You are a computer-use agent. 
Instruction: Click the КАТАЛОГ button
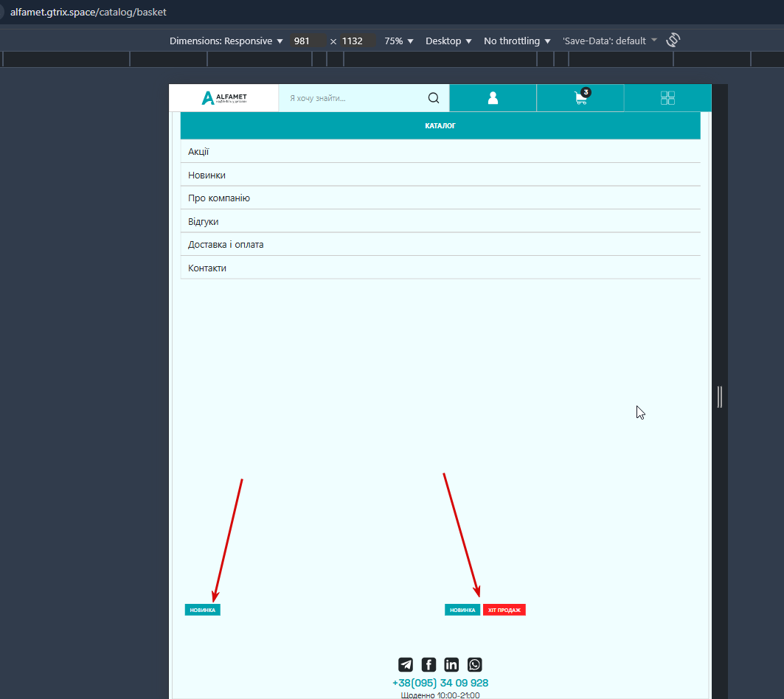(440, 125)
